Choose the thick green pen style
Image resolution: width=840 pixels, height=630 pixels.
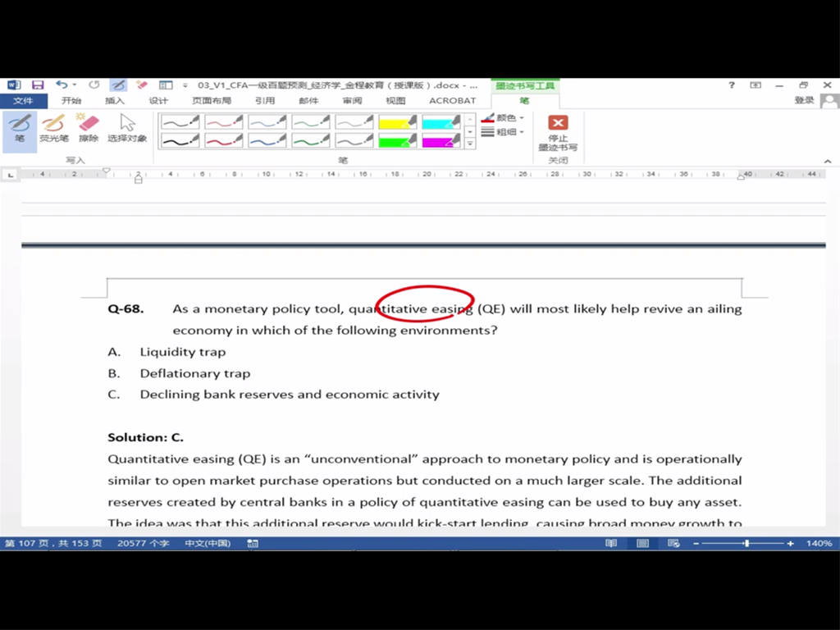311,140
